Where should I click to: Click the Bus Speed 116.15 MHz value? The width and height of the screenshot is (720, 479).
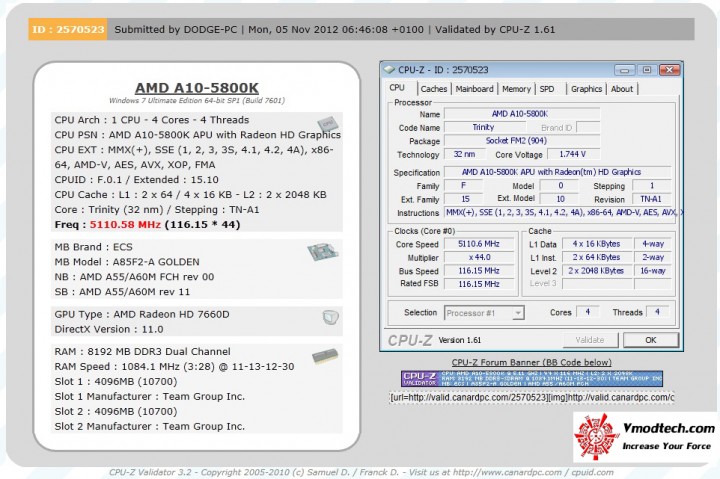479,271
